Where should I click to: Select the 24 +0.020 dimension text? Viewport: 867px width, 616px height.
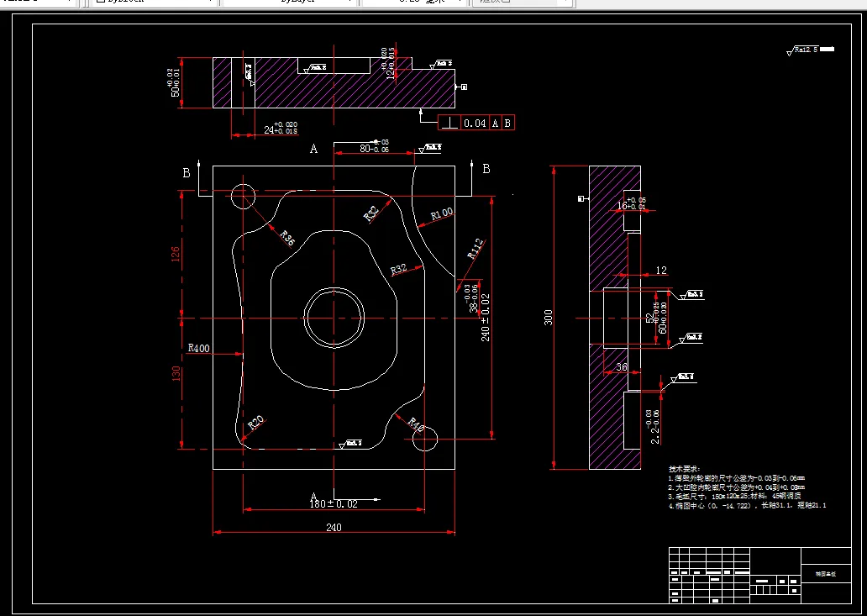(x=281, y=129)
